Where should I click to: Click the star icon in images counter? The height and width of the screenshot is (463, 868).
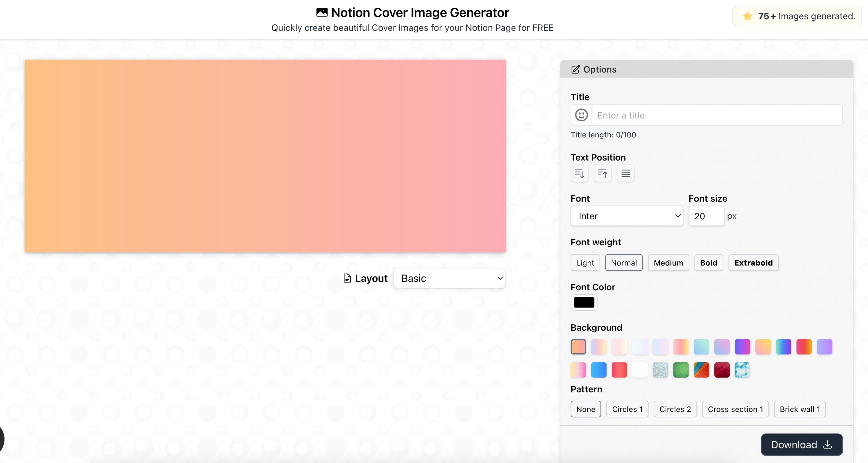[x=747, y=16]
